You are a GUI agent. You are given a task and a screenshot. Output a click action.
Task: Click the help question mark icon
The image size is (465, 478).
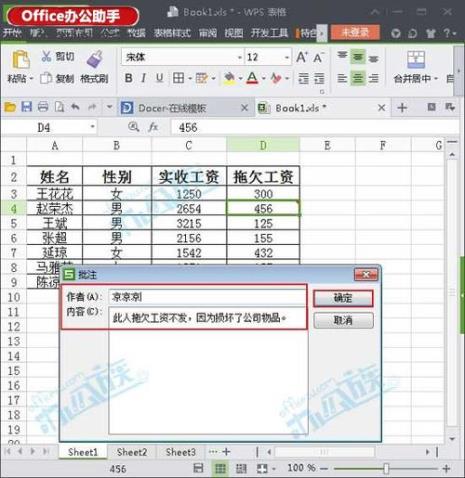click(447, 33)
